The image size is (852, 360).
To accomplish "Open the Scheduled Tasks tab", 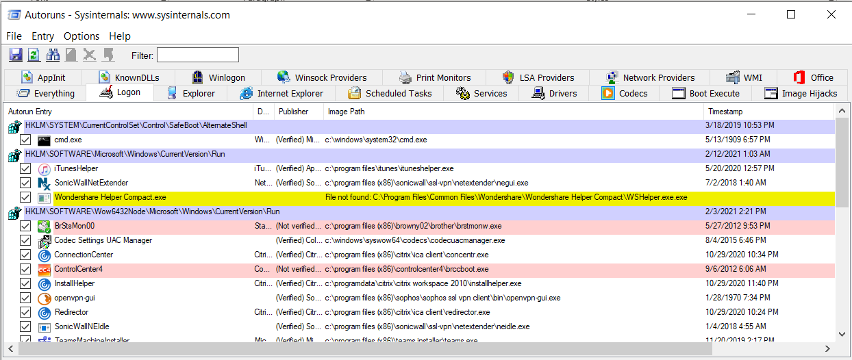I will [x=390, y=93].
